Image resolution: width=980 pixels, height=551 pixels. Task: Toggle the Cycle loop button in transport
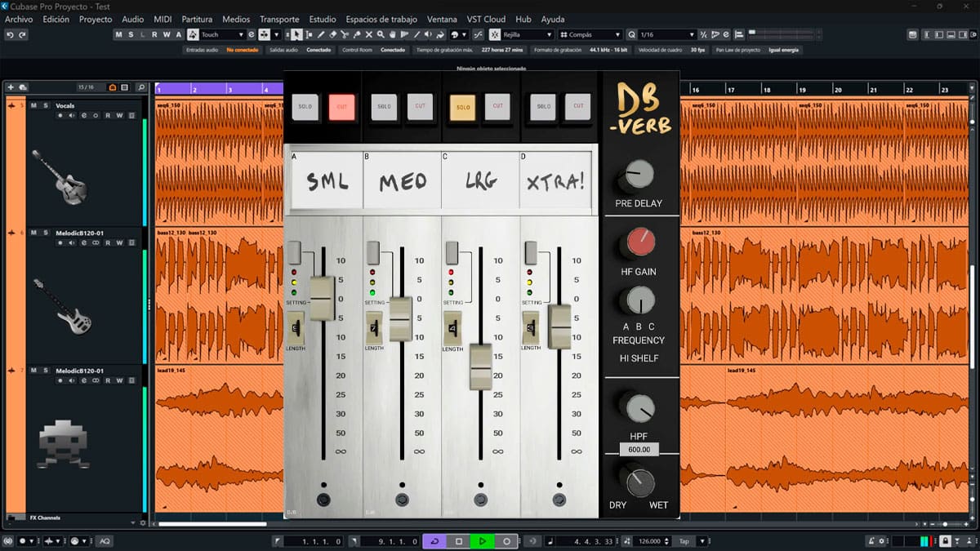434,541
